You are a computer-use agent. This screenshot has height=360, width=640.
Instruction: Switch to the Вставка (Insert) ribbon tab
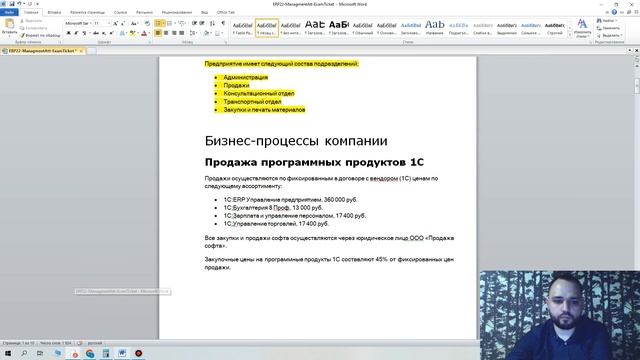tap(54, 12)
